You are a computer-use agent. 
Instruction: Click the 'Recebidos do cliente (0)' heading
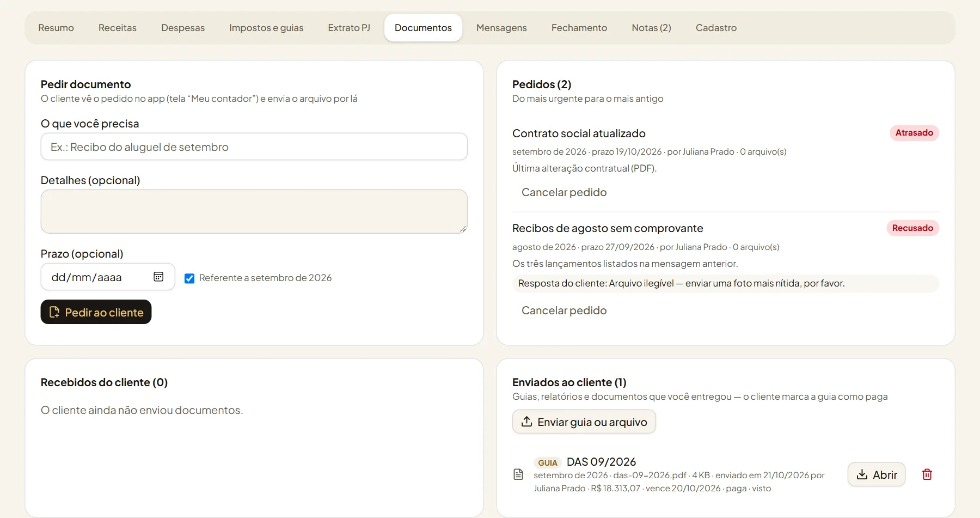tap(104, 382)
